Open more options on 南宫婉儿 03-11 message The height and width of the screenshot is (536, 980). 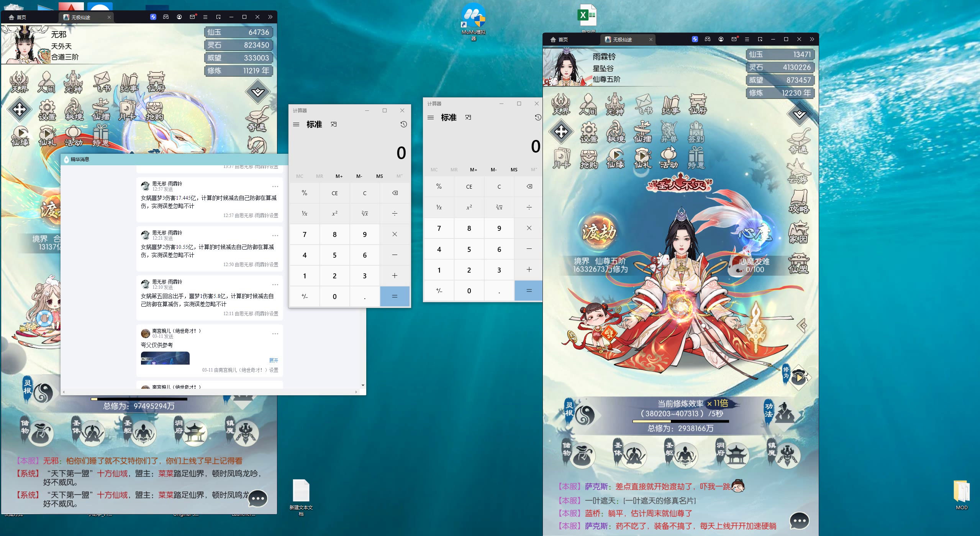(275, 334)
